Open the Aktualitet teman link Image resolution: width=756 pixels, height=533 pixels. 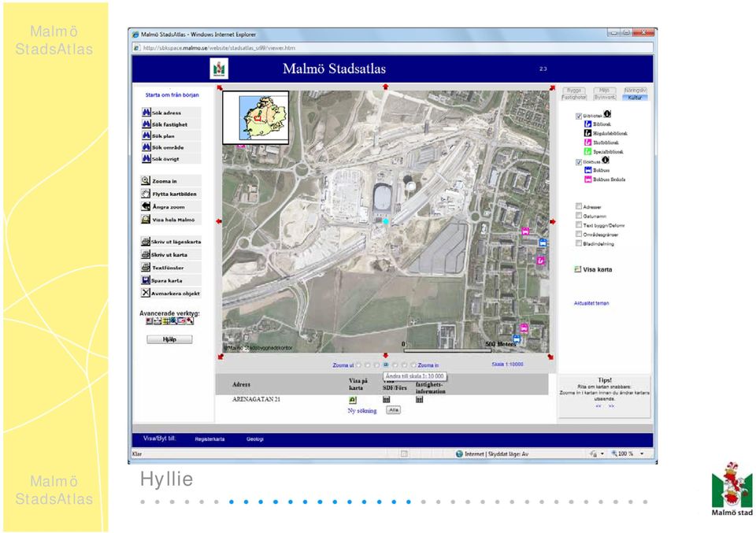click(591, 303)
